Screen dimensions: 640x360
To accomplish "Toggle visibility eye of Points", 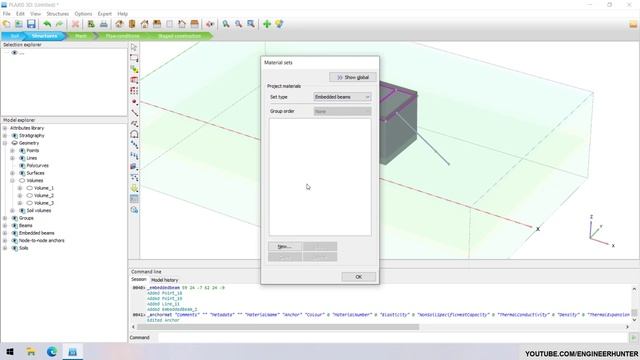I will (22, 151).
